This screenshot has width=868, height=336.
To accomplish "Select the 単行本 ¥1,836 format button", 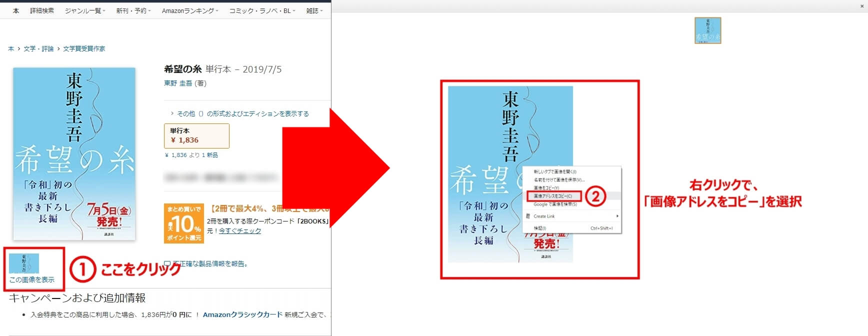I will coord(196,135).
